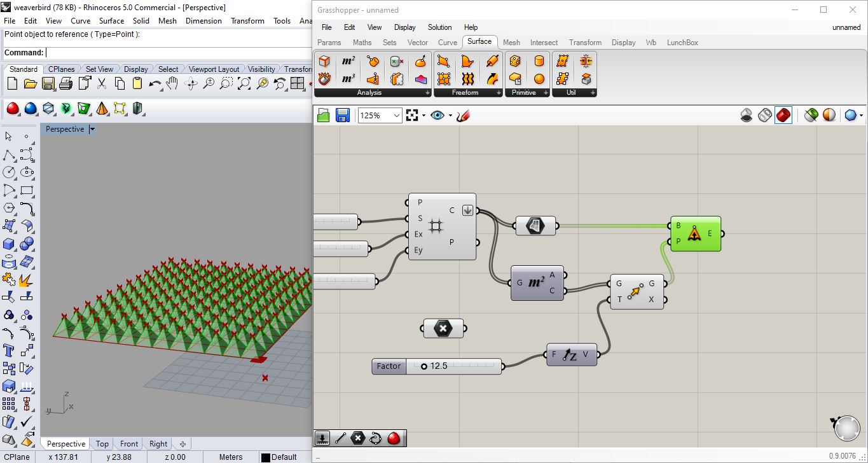Switch to the Top viewport tab
868x463 pixels.
click(102, 444)
